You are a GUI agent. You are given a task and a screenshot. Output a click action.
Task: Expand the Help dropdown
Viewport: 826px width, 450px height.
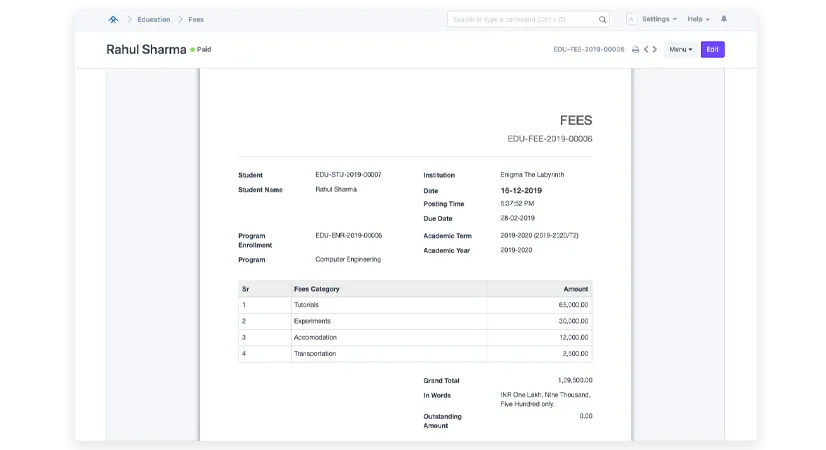(x=698, y=19)
